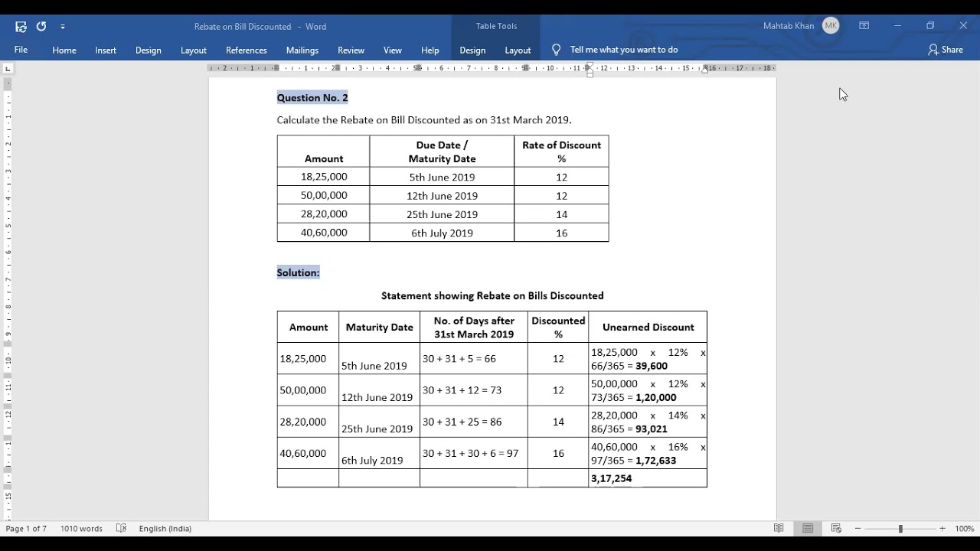Open the Customize Quick Access Toolbar dropdown
The image size is (980, 551).
[x=63, y=26]
